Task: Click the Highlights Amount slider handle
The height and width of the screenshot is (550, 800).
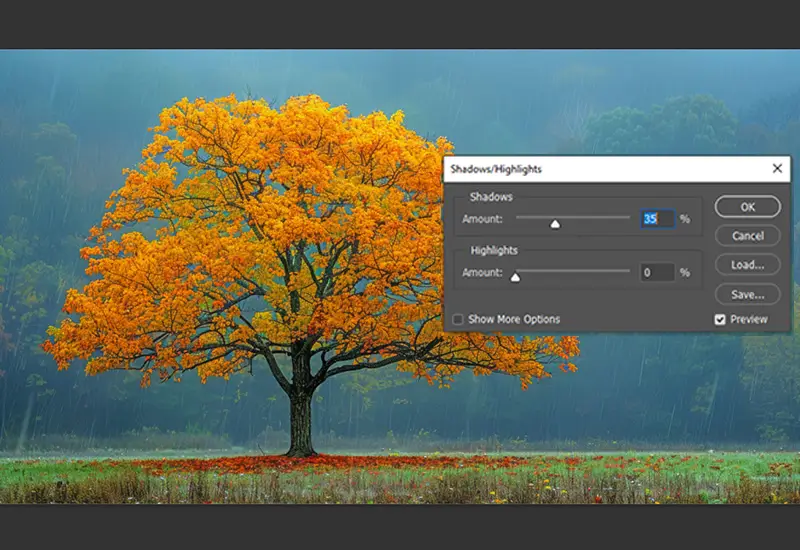Action: coord(516,277)
